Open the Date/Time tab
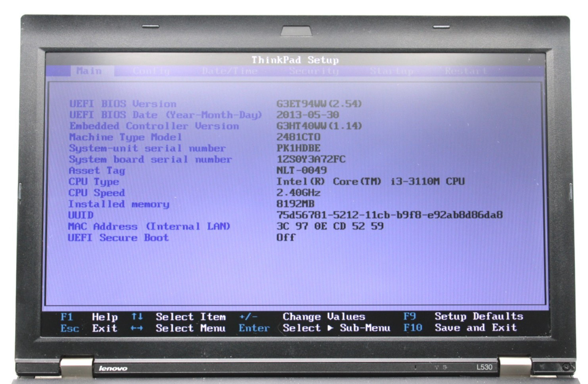The image size is (588, 384). (x=230, y=71)
